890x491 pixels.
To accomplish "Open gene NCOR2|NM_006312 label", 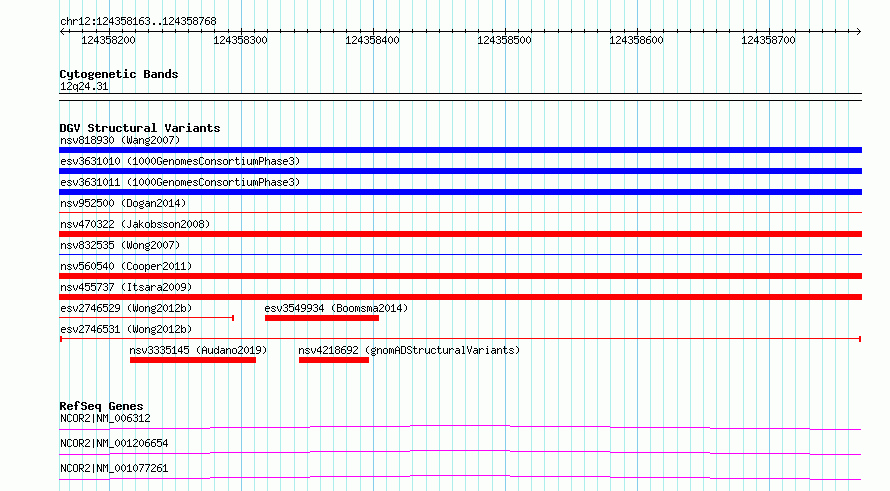I will (105, 418).
